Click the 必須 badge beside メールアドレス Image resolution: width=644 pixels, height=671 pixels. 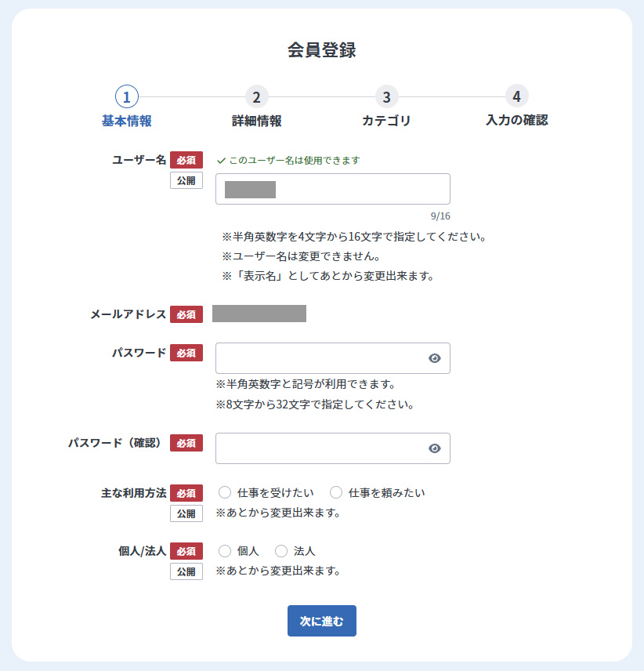coord(186,314)
